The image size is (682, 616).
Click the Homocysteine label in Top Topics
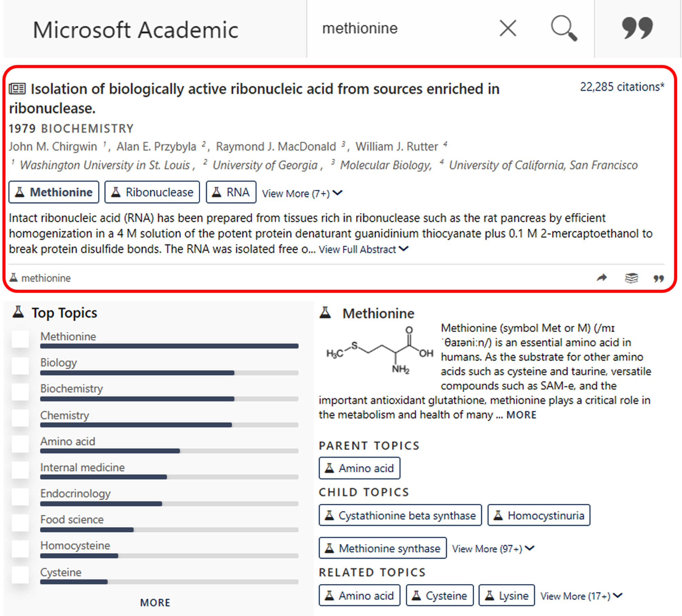click(75, 545)
